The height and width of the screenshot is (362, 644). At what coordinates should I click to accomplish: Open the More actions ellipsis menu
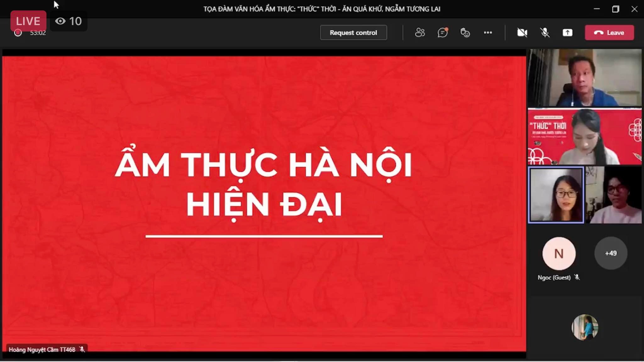click(x=488, y=33)
